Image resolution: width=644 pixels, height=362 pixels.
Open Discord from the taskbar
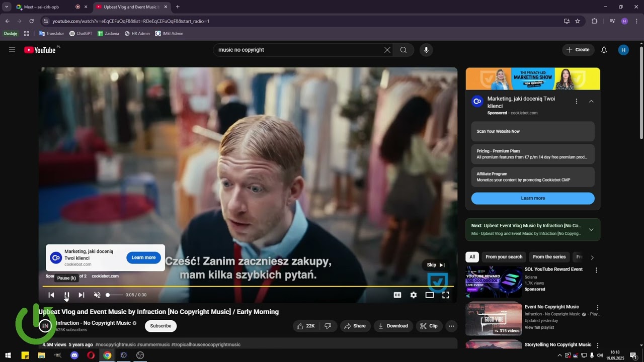[74, 355]
